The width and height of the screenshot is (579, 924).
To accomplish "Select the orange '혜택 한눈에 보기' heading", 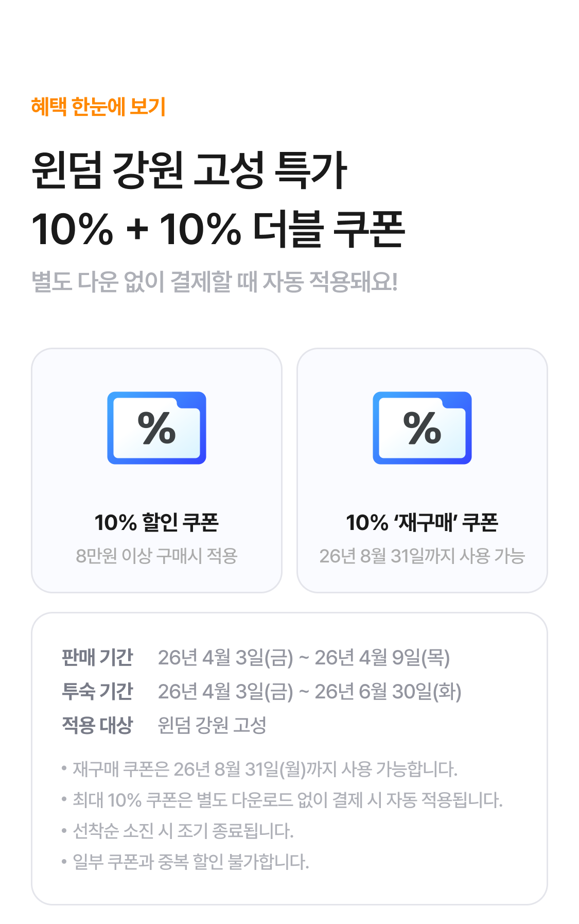I will tap(98, 107).
